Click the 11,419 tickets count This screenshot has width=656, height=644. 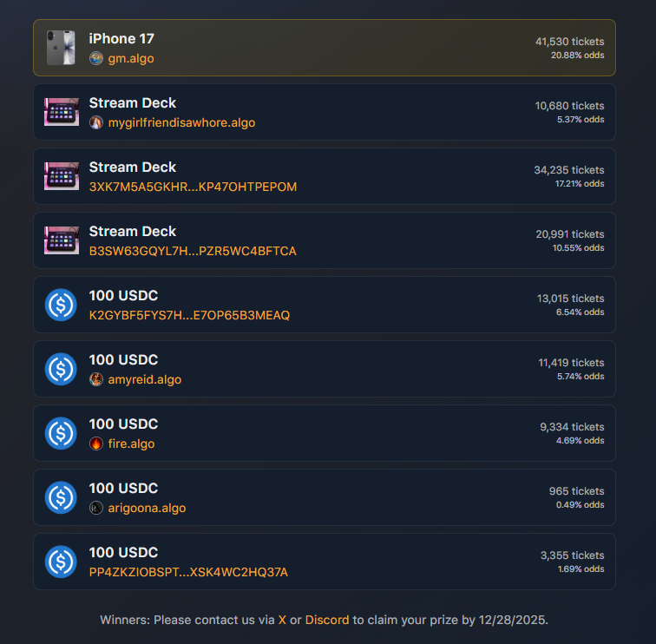[x=571, y=363]
